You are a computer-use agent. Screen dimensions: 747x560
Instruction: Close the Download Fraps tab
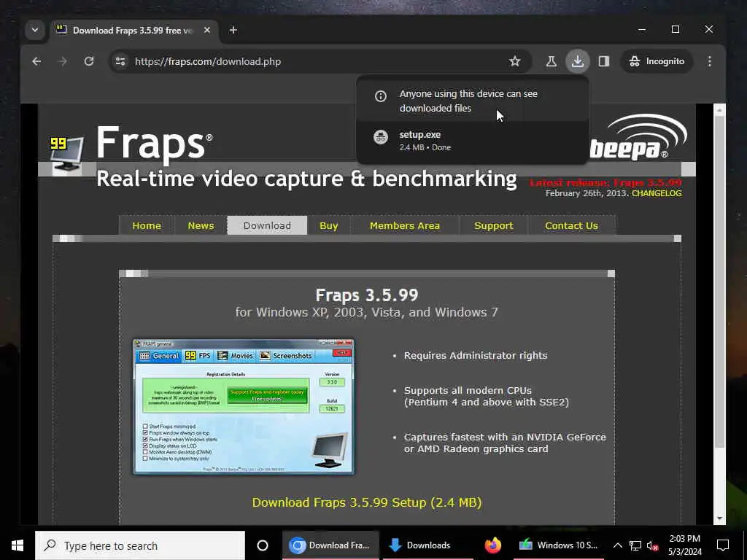(x=206, y=30)
